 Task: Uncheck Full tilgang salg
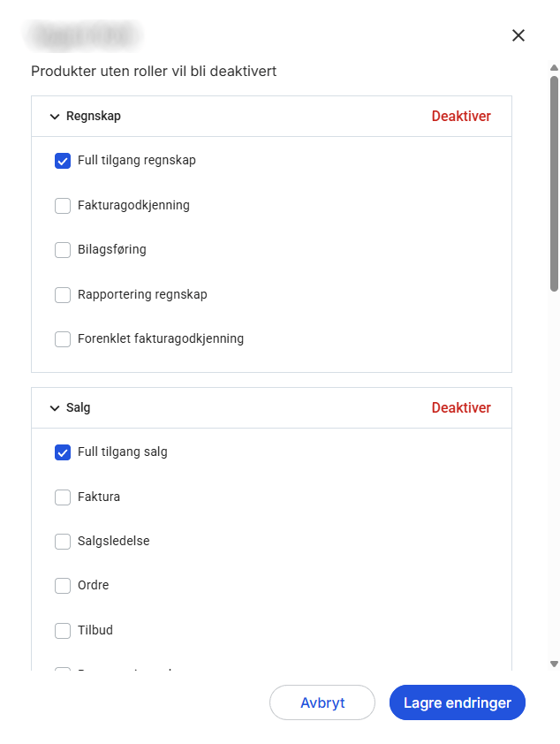pyautogui.click(x=63, y=452)
